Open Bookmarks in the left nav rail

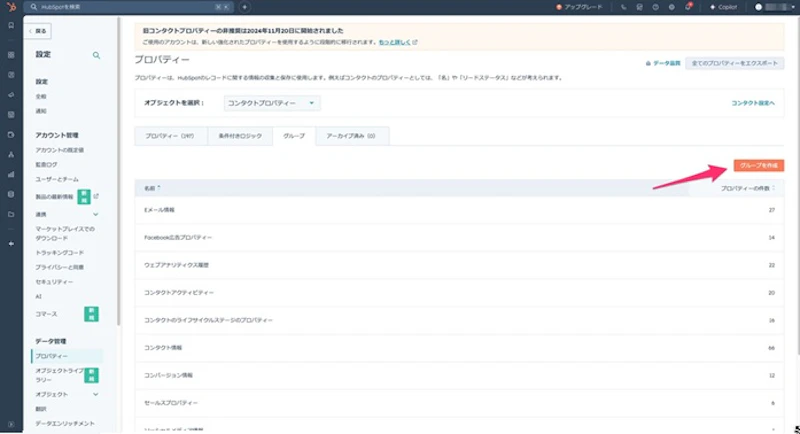pyautogui.click(x=11, y=25)
